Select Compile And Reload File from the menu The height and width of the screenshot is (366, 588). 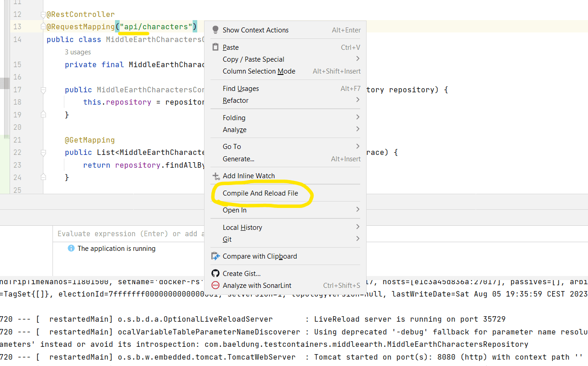[x=261, y=193]
